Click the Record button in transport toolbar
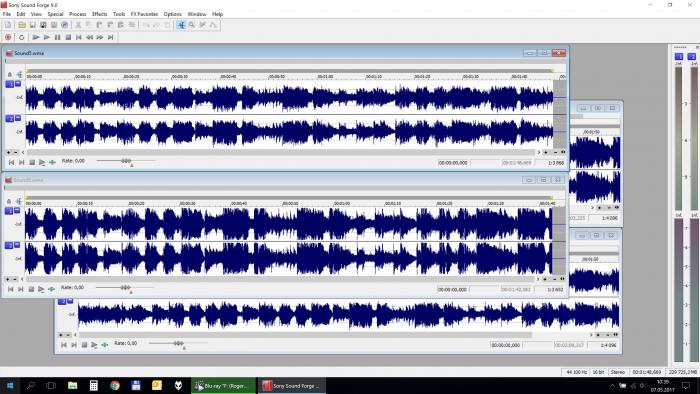700x394 pixels. click(8, 37)
